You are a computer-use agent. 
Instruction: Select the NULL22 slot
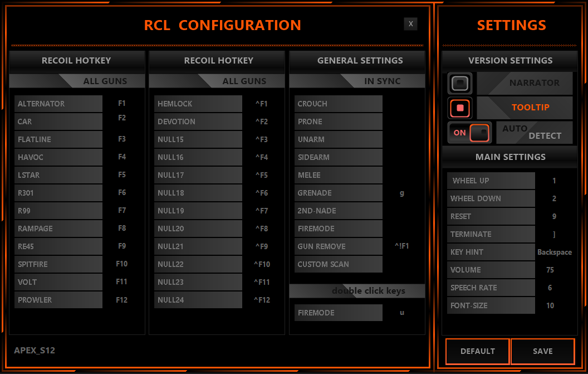(x=198, y=264)
